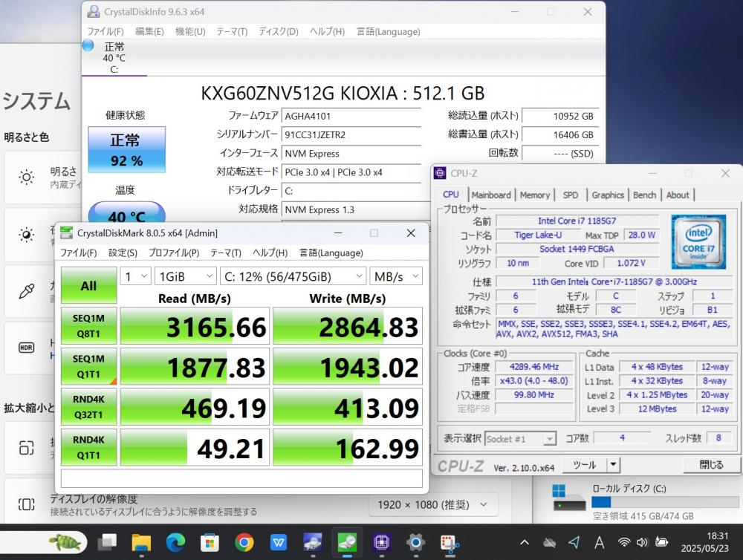
Task: Open the 1GiB test size dropdown
Action: (186, 276)
